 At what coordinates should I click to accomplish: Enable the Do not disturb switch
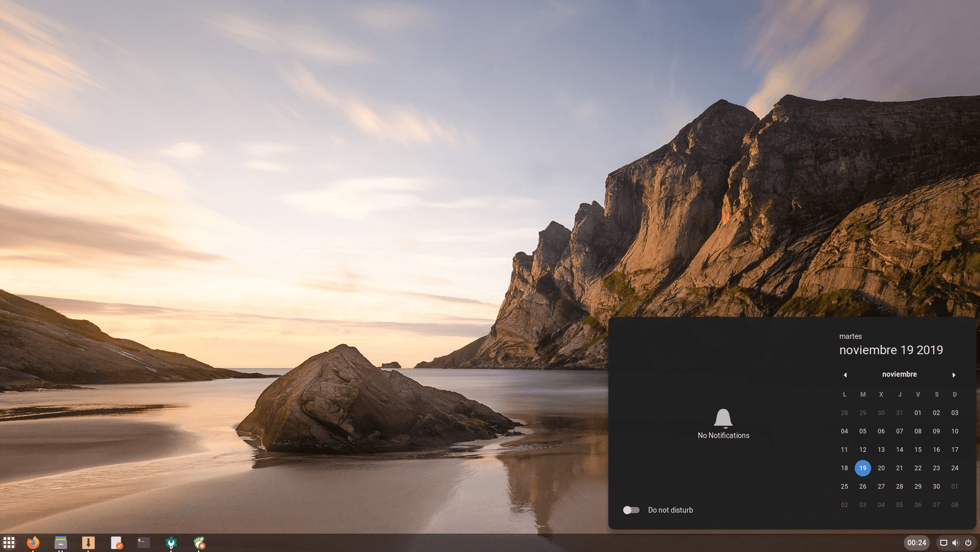631,510
